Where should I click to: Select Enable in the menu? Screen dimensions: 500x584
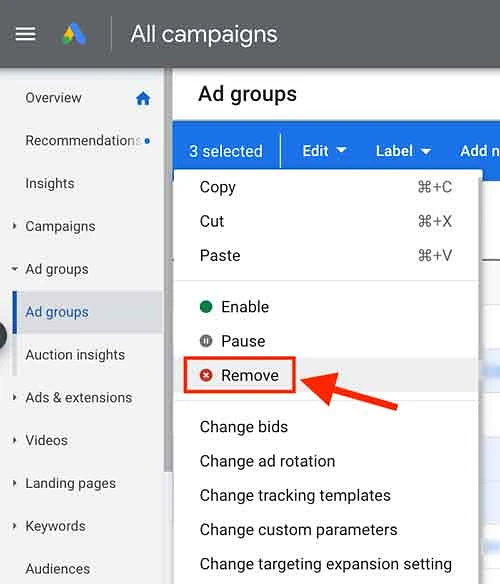326,307
